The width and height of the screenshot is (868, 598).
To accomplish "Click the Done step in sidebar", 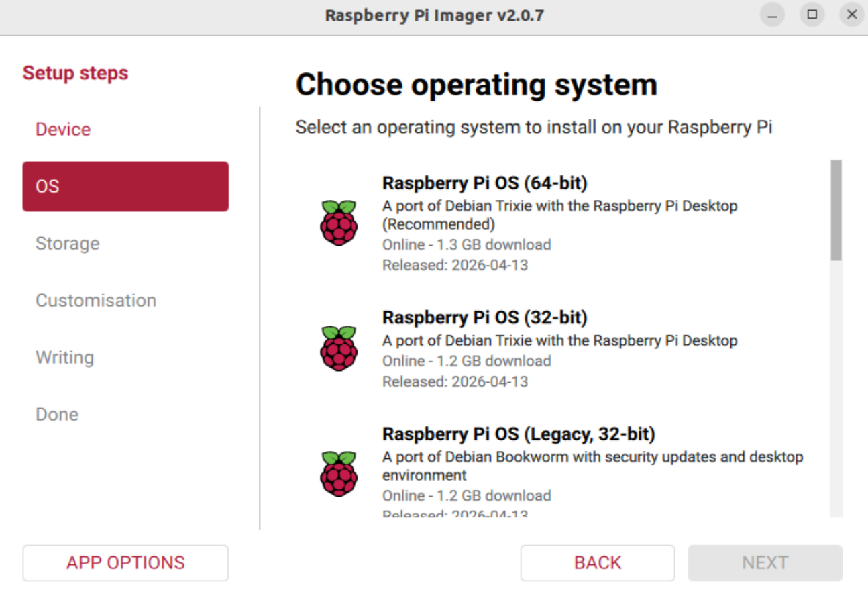I will pos(57,415).
